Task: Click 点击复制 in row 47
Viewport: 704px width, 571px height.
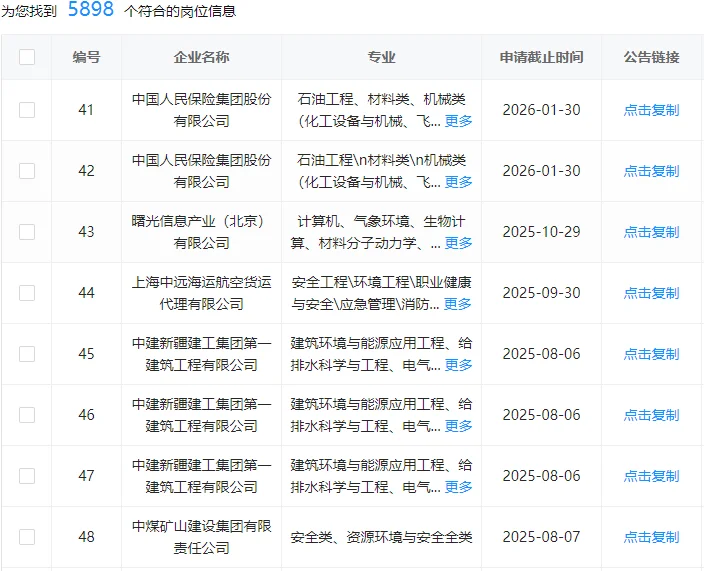Action: [651, 476]
